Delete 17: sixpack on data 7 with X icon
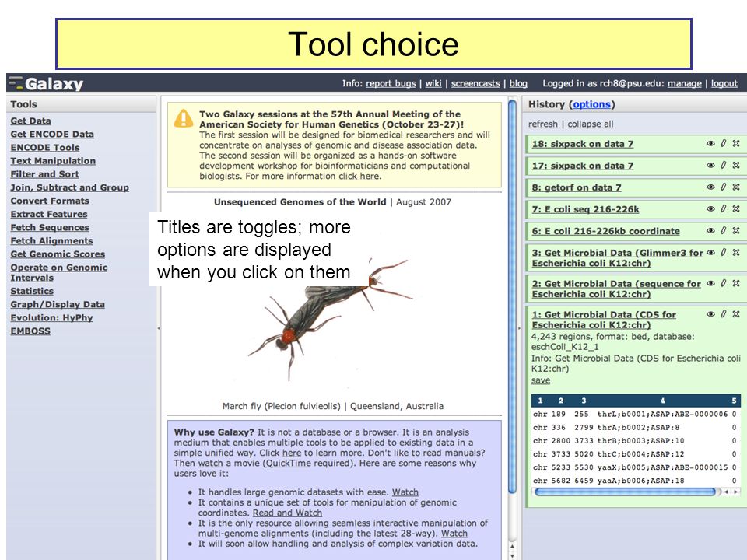 (736, 165)
